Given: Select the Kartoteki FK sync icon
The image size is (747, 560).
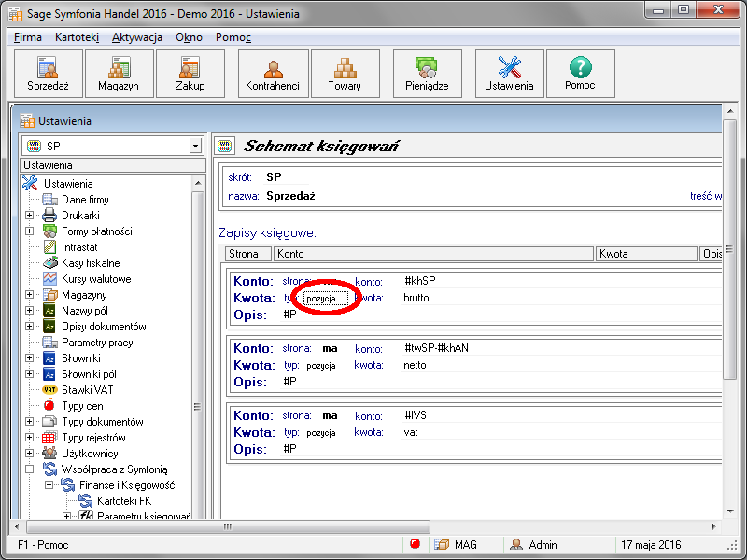Looking at the screenshot, I should [85, 501].
